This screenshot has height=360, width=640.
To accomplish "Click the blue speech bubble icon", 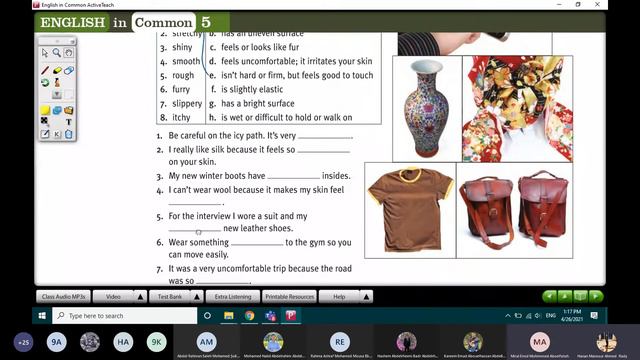I will [57, 110].
